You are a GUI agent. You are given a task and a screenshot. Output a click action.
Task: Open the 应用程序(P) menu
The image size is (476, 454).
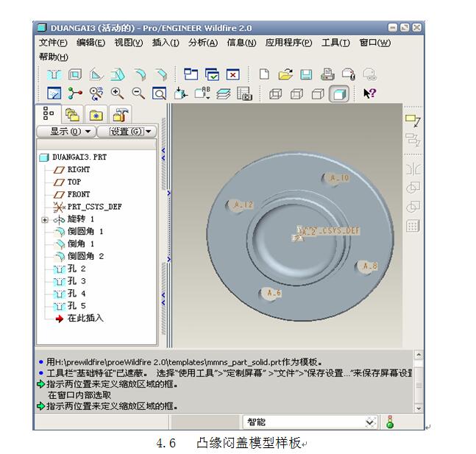pyautogui.click(x=288, y=43)
